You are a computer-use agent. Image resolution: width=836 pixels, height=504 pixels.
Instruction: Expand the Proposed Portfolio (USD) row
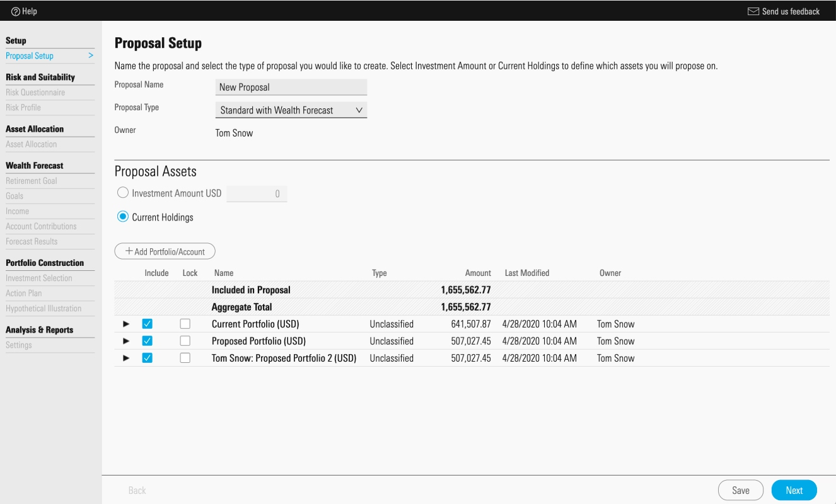pos(126,341)
